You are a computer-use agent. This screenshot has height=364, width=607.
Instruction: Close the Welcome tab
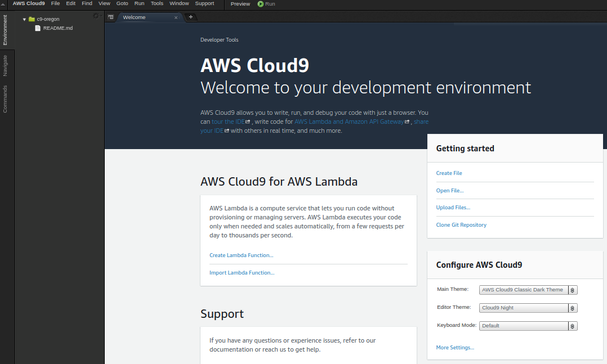[x=176, y=17]
